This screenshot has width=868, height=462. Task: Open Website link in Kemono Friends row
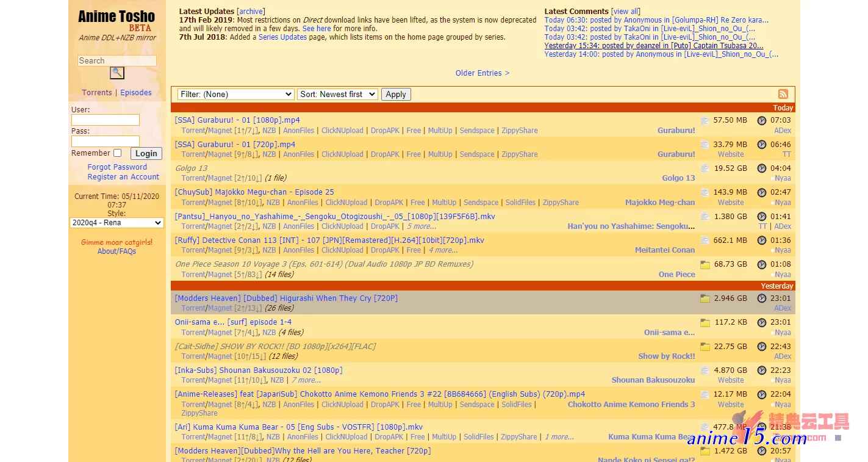click(731, 405)
